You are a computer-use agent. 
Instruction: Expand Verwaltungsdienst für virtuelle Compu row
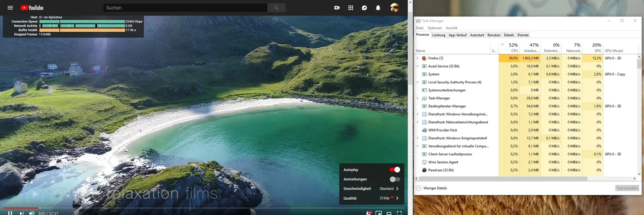[x=417, y=146]
